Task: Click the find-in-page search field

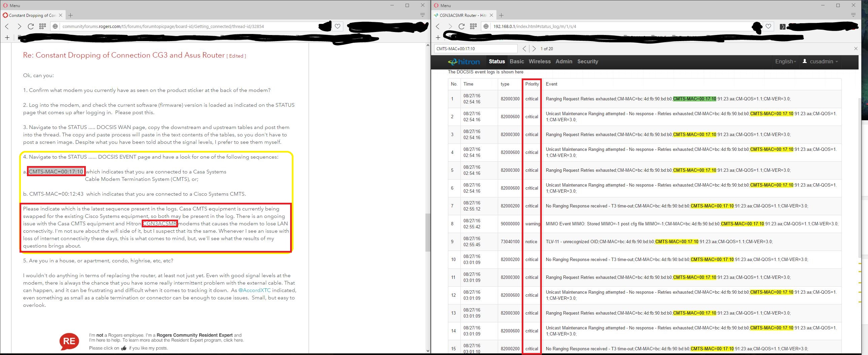Action: [476, 49]
